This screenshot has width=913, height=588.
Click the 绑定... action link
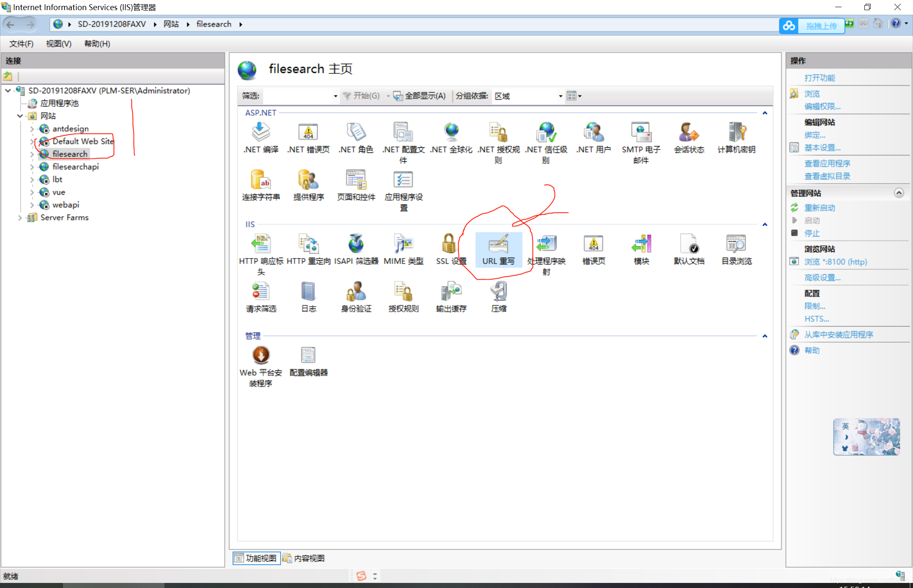coord(815,135)
